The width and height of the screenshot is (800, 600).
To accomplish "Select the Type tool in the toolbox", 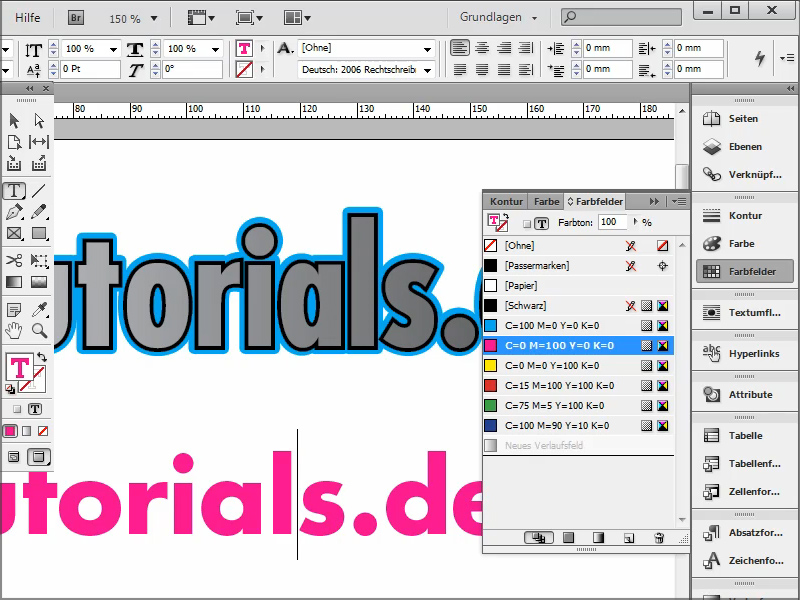I will point(14,190).
